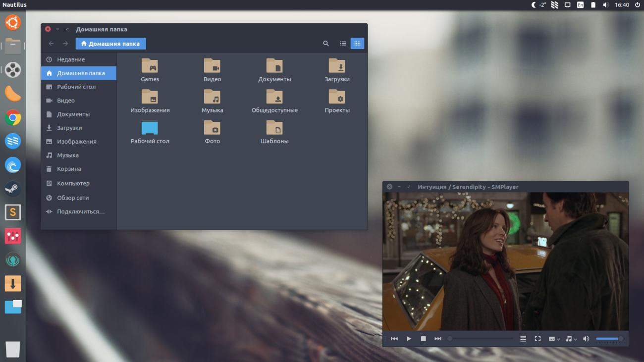644x362 pixels.
Task: Open the Рабочий стол folder in grid
Action: click(x=150, y=132)
